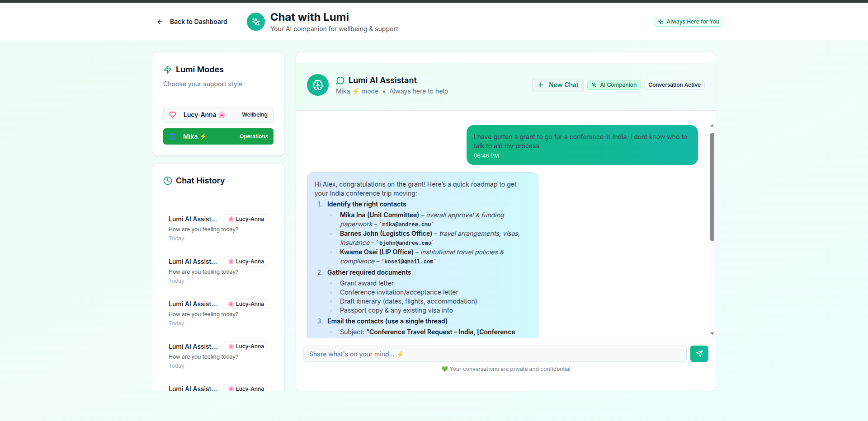Image resolution: width=868 pixels, height=421 pixels.
Task: Click the back arrow icon
Action: (160, 22)
